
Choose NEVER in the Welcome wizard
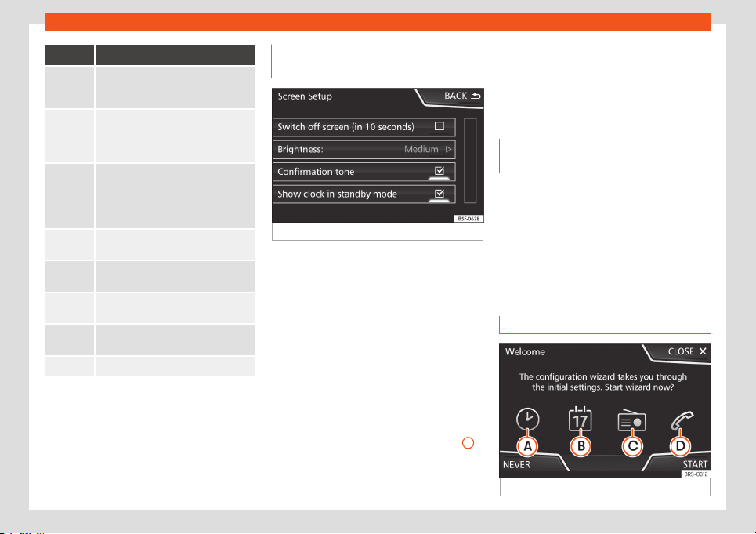[x=516, y=464]
